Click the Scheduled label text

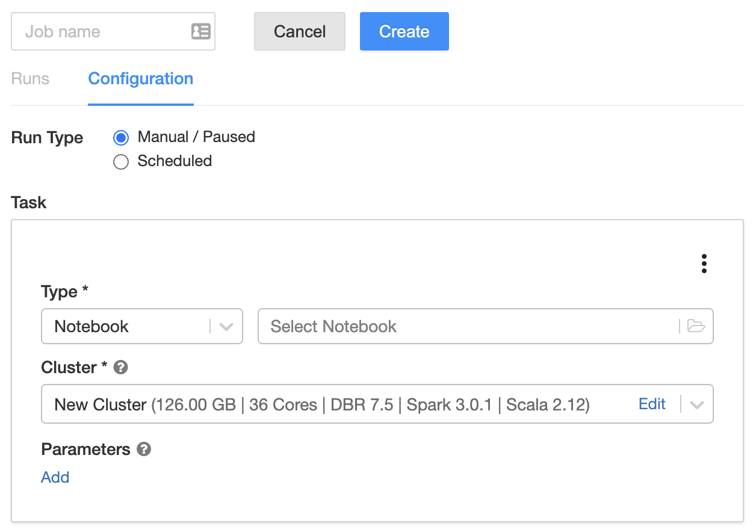click(x=175, y=161)
